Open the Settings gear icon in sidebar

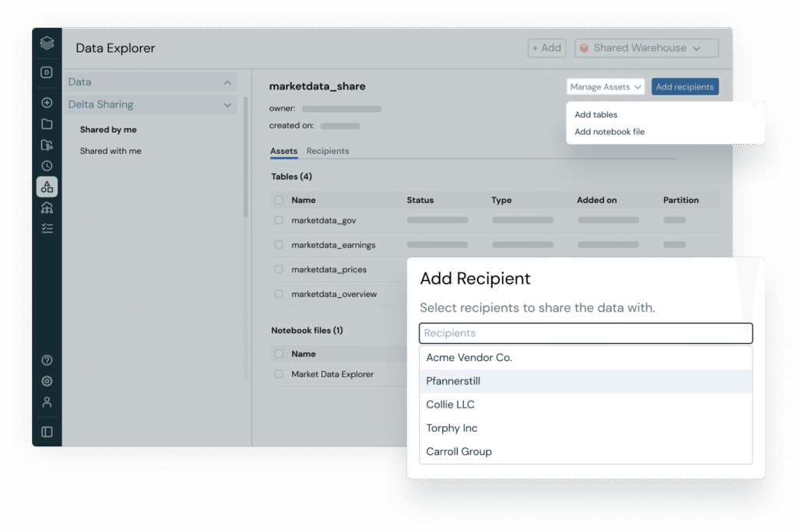click(x=47, y=381)
